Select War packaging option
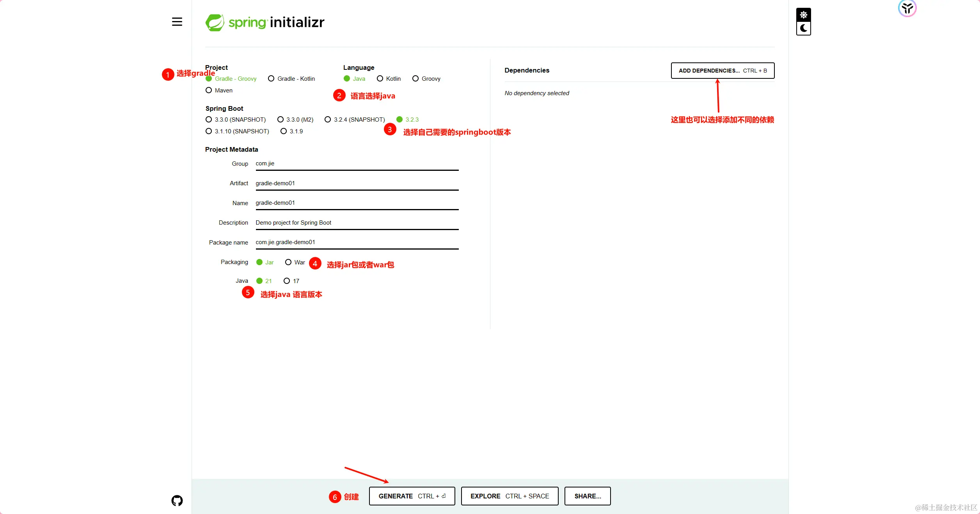 pyautogui.click(x=295, y=262)
